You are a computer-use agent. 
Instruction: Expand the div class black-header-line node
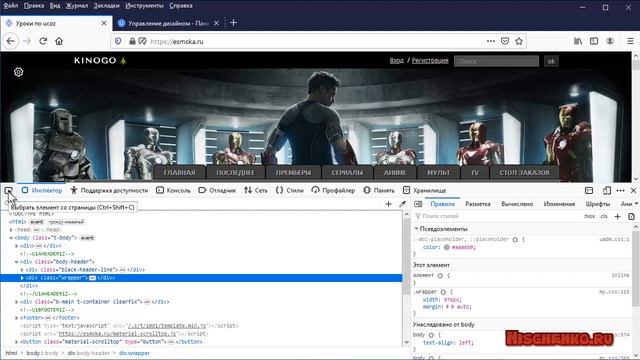coord(22,270)
